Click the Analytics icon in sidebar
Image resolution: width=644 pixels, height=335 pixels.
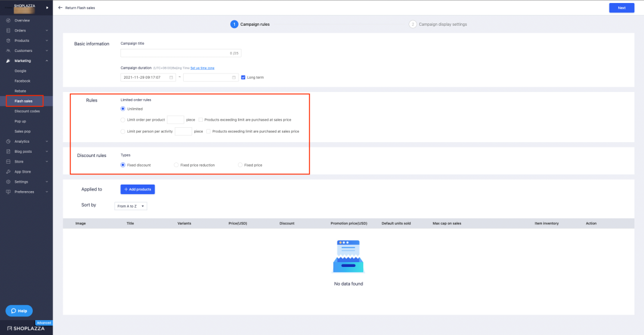pos(8,141)
